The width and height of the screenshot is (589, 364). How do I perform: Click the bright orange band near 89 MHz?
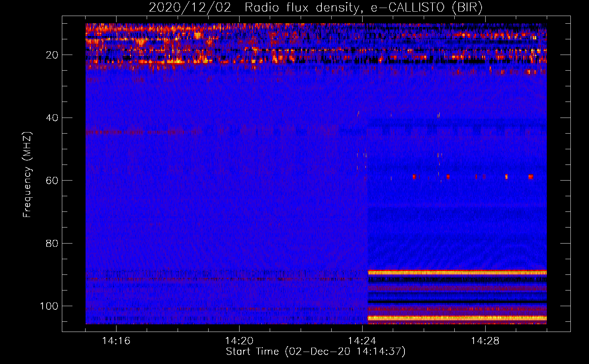[x=457, y=272]
